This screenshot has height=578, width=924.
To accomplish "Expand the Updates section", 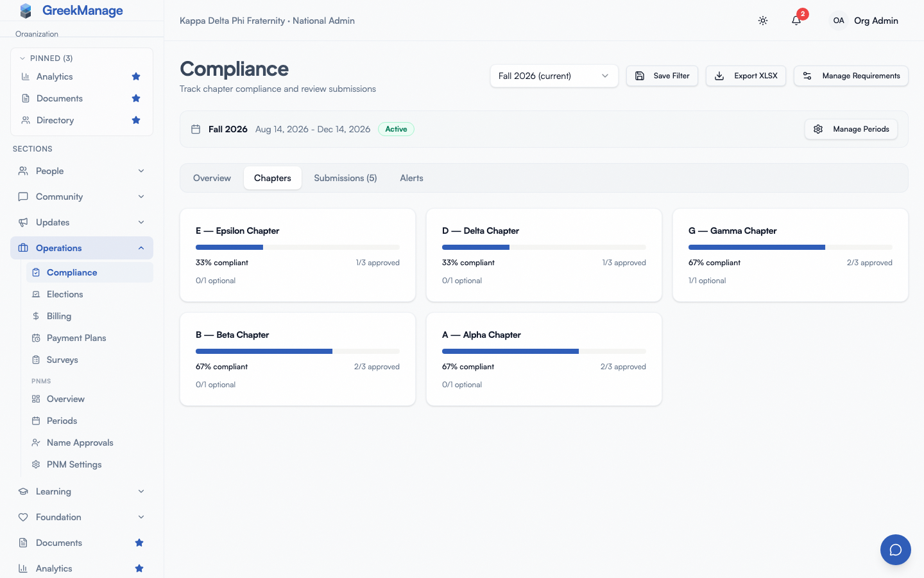I will [81, 222].
